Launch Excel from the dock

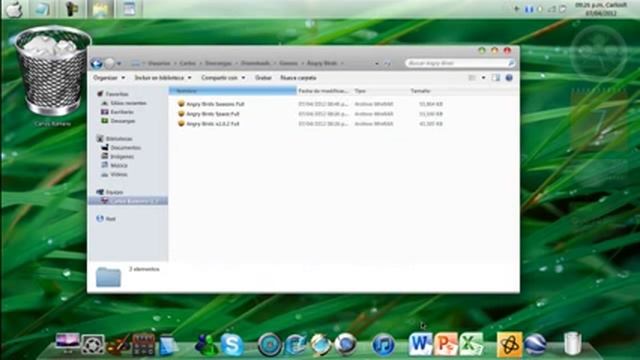[471, 344]
